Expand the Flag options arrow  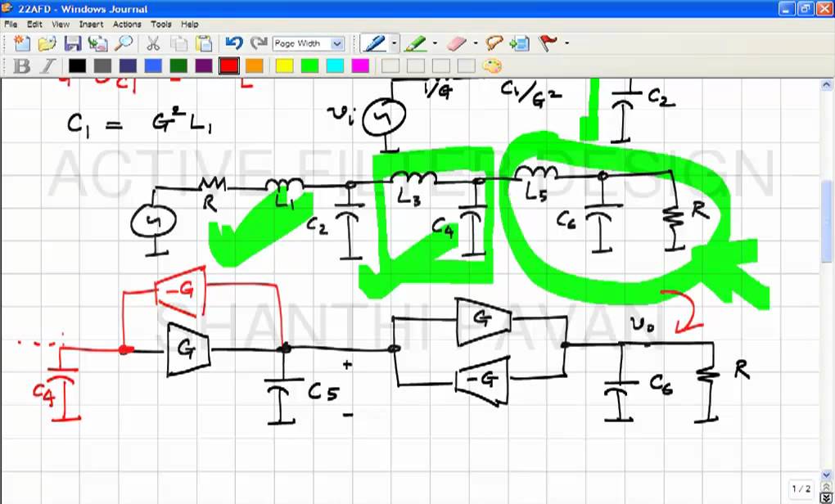566,43
